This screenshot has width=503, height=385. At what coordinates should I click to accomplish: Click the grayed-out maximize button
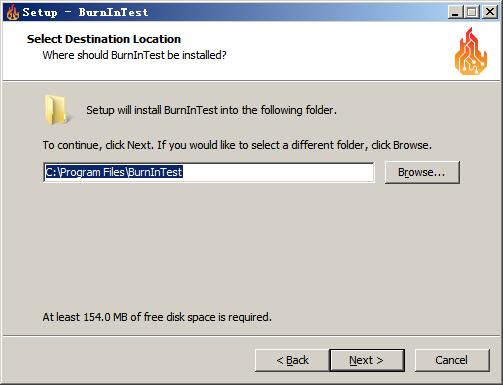tap(471, 12)
